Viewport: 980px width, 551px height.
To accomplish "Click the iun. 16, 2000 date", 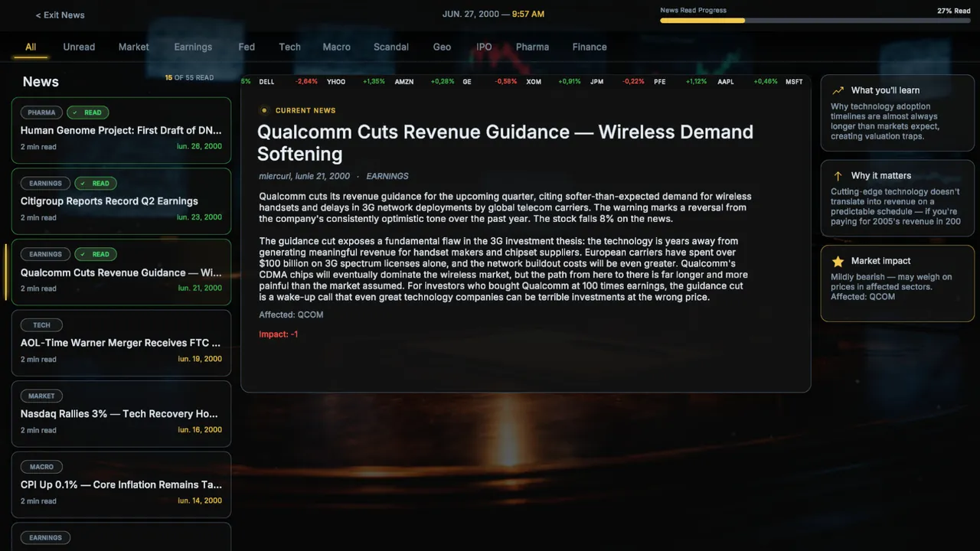I will (x=200, y=429).
